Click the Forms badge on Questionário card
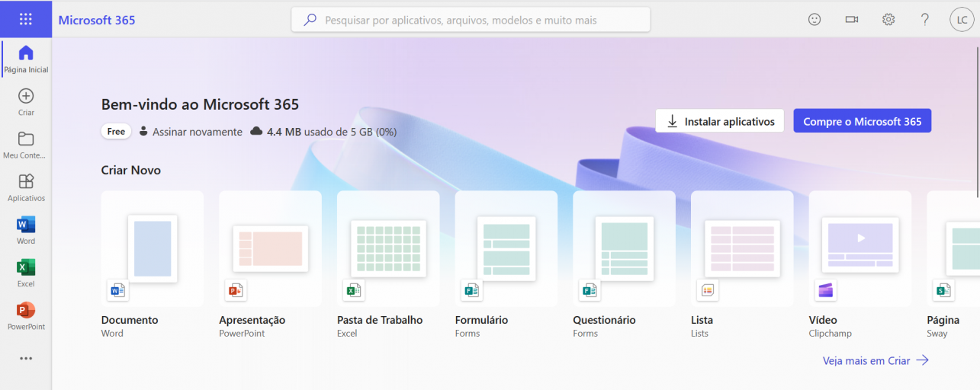The height and width of the screenshot is (390, 980). 590,290
